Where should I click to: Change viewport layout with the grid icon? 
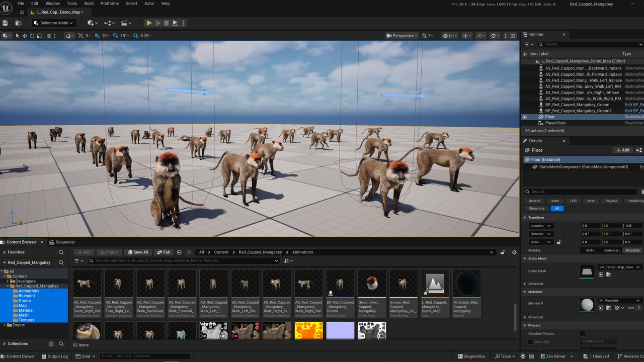click(x=513, y=36)
